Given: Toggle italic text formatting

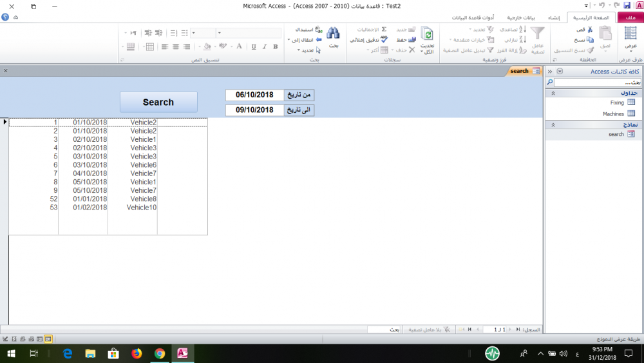Looking at the screenshot, I should [x=264, y=46].
